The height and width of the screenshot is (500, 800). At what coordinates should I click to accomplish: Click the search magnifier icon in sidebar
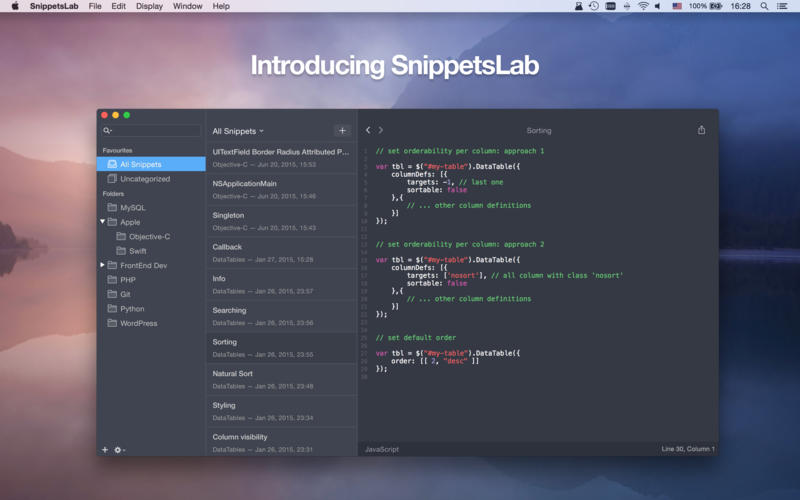(x=107, y=131)
